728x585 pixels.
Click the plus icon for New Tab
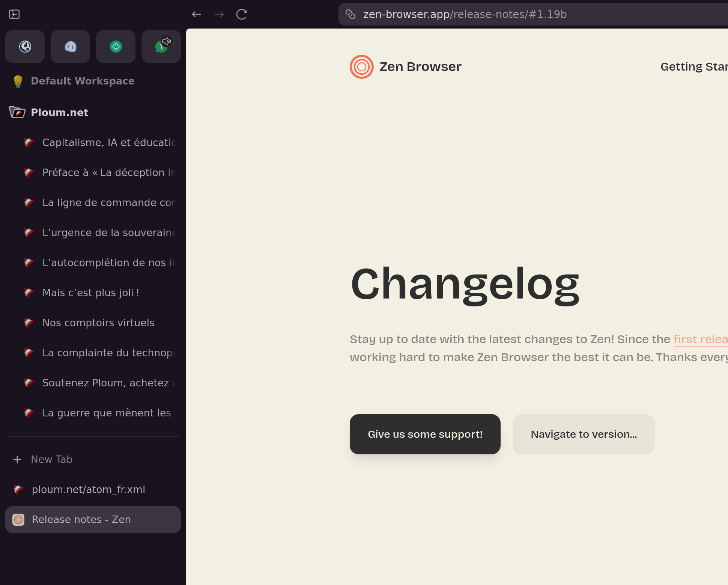pos(17,460)
